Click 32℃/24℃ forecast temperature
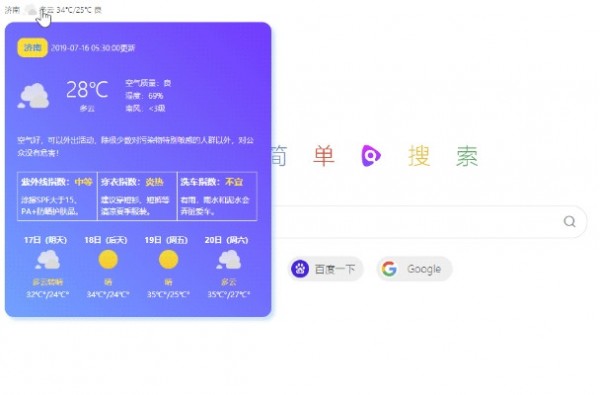The image size is (600, 395). (x=47, y=294)
